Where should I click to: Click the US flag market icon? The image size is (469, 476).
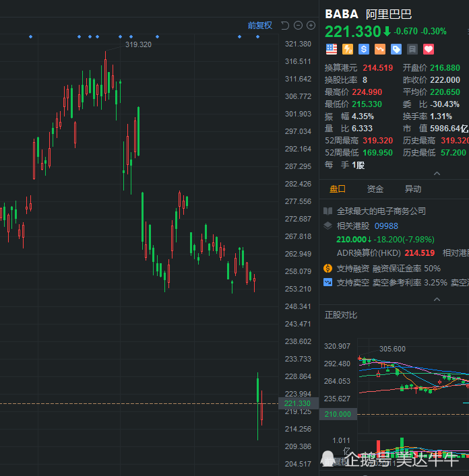point(332,49)
